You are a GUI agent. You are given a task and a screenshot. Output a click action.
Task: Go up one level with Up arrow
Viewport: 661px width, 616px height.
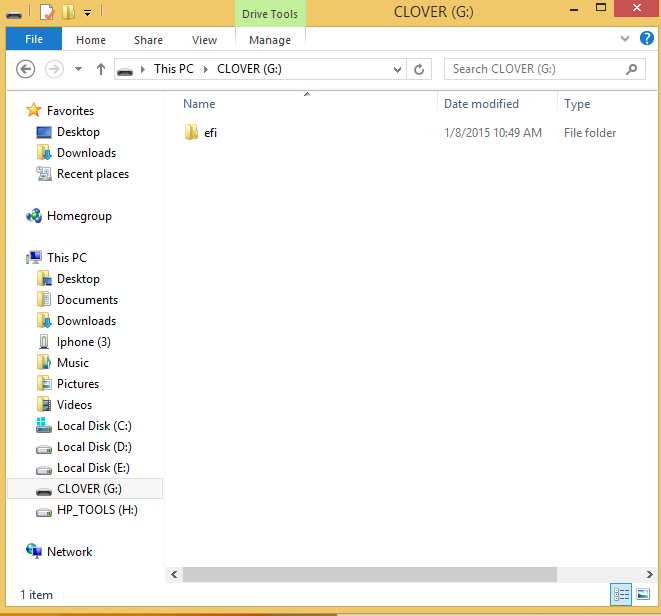tap(100, 69)
